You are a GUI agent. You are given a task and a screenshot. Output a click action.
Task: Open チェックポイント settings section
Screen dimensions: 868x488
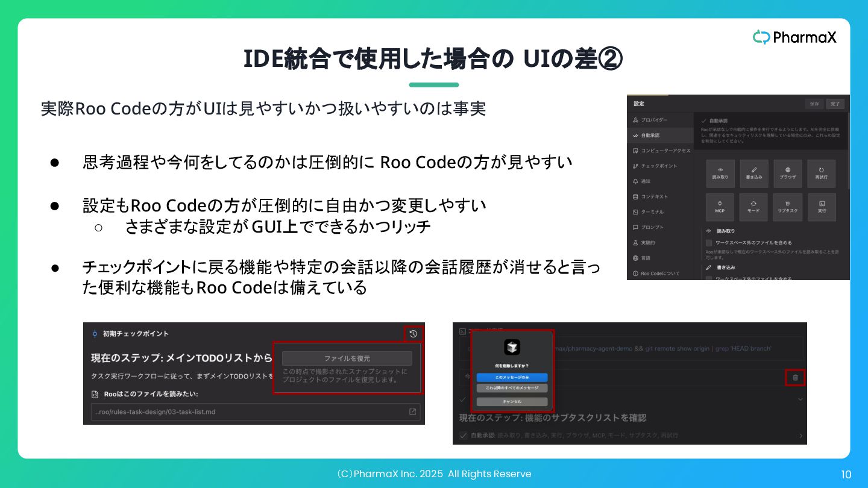pyautogui.click(x=660, y=166)
